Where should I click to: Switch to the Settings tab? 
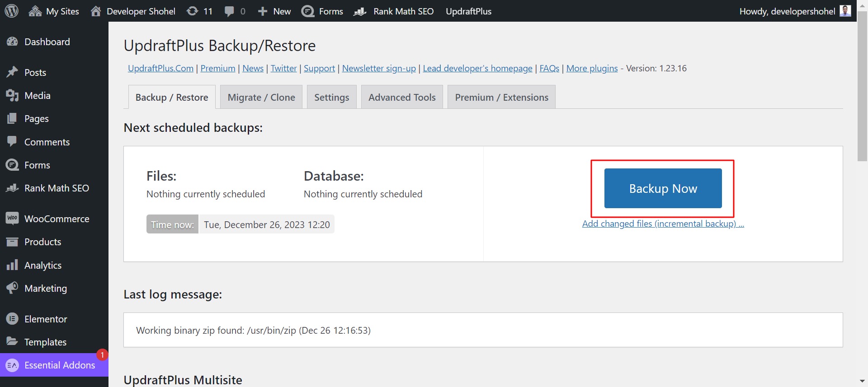pyautogui.click(x=332, y=97)
